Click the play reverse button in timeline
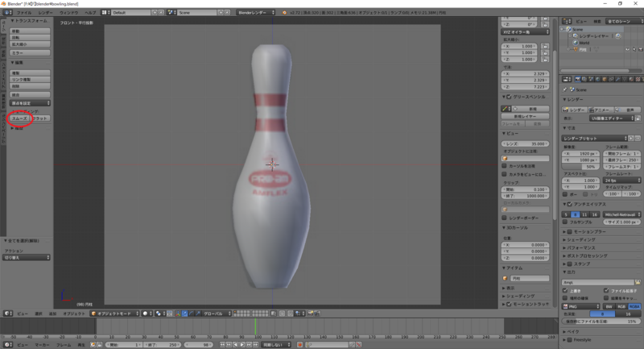644x349 pixels. click(x=235, y=344)
